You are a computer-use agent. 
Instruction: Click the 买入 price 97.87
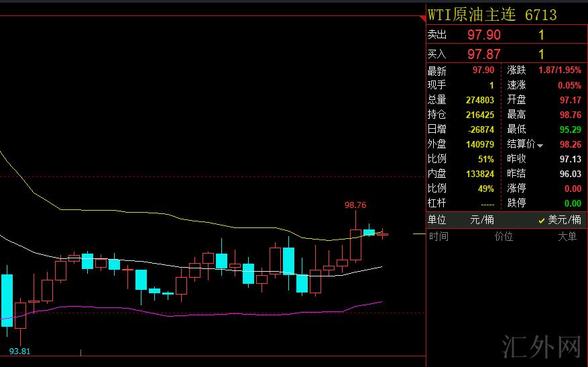tap(483, 54)
